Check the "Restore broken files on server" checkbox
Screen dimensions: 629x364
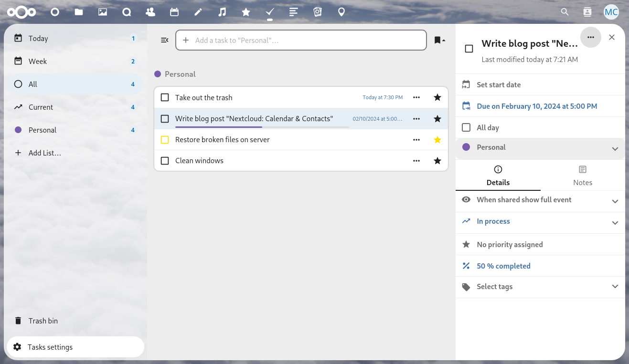tap(165, 140)
